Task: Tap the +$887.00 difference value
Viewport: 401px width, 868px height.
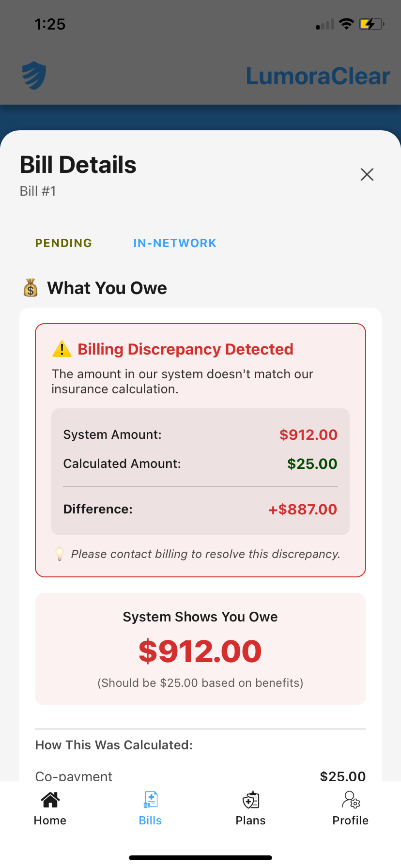Action: click(303, 509)
